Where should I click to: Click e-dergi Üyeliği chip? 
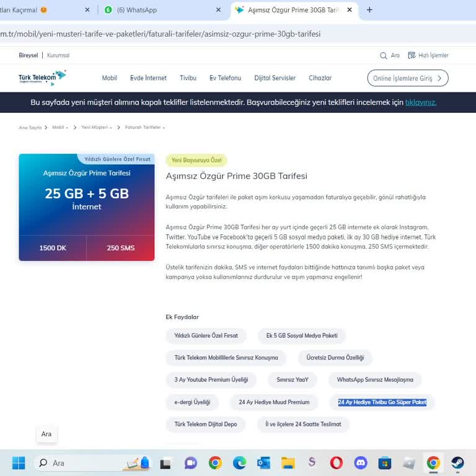pos(192,402)
